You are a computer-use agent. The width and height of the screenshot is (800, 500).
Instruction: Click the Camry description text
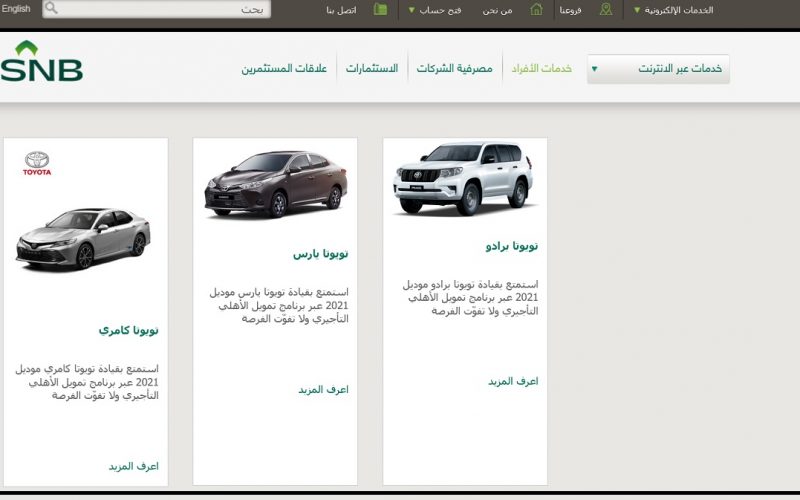[87, 382]
